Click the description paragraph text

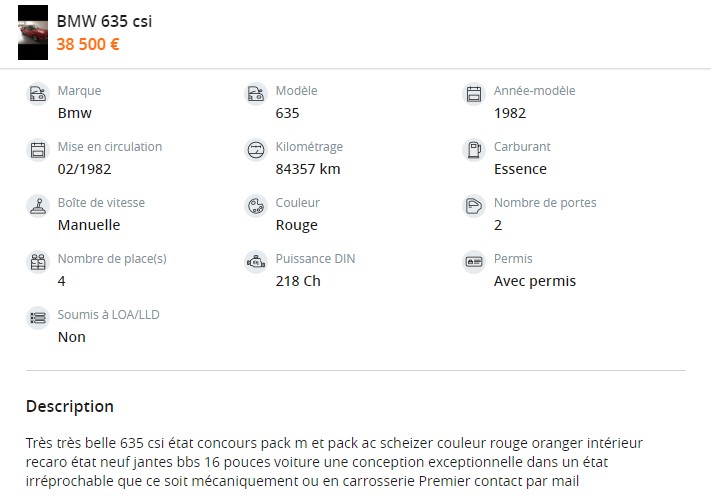point(334,461)
